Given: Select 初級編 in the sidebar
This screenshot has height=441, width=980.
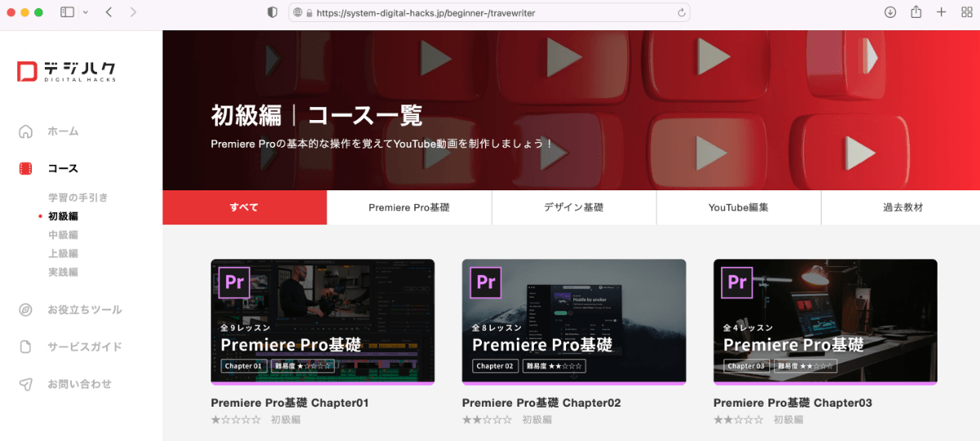Looking at the screenshot, I should (63, 216).
